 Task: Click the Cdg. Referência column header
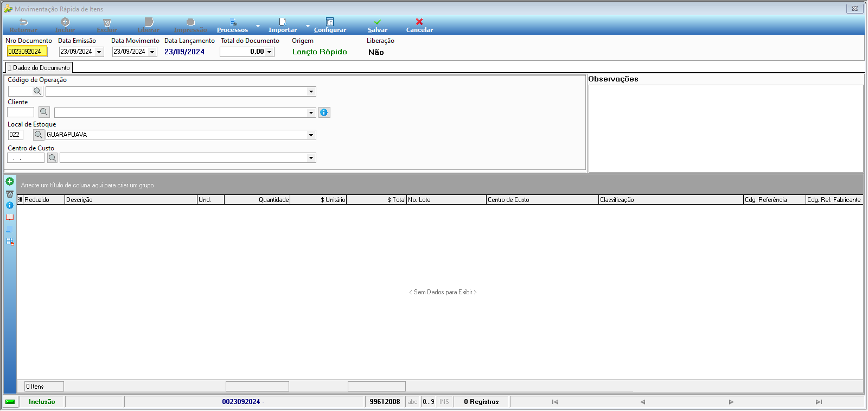[x=775, y=200]
